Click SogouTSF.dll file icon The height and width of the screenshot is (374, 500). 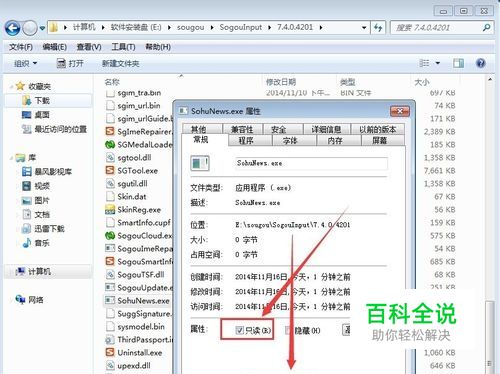click(110, 275)
